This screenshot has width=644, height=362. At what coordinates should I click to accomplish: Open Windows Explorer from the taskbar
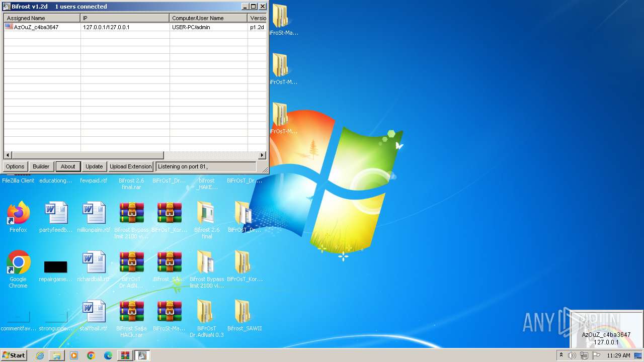[x=57, y=355]
